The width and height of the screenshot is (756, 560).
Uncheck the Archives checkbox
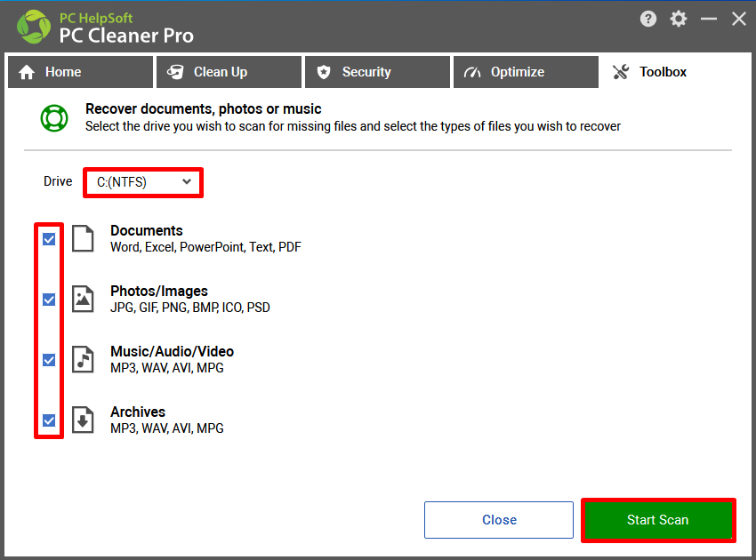(x=49, y=420)
